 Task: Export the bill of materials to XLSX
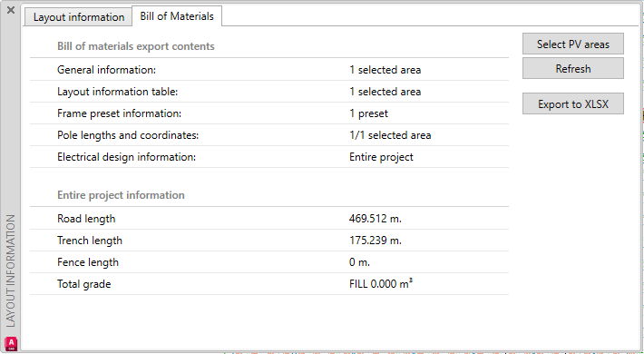[573, 103]
